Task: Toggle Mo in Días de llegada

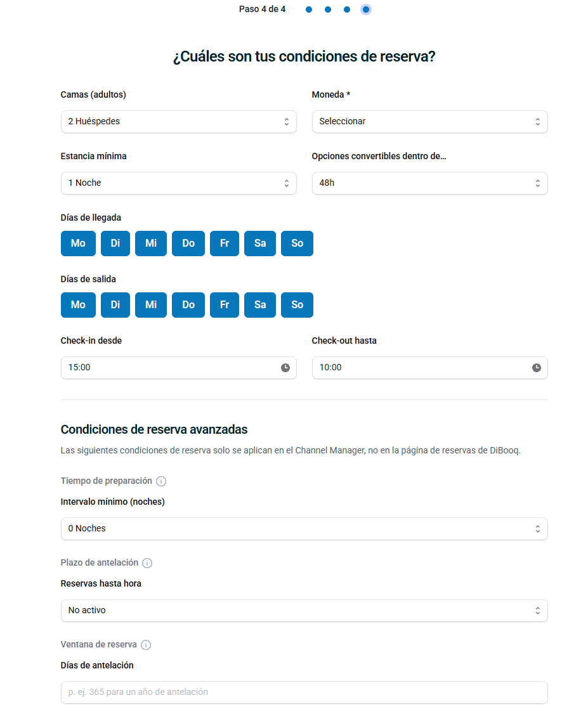Action: [x=78, y=244]
